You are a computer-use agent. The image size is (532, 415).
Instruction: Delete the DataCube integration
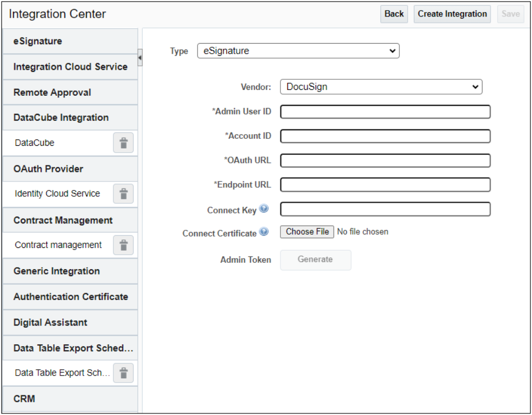click(123, 143)
